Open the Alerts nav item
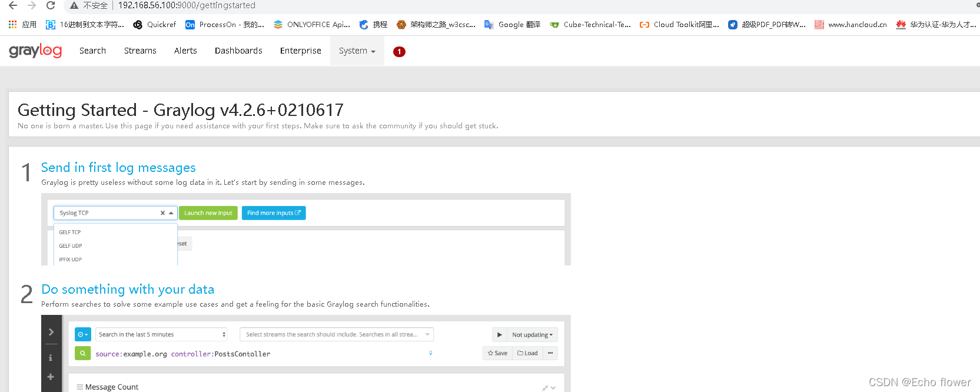Viewport: 980px width, 392px height. 185,51
